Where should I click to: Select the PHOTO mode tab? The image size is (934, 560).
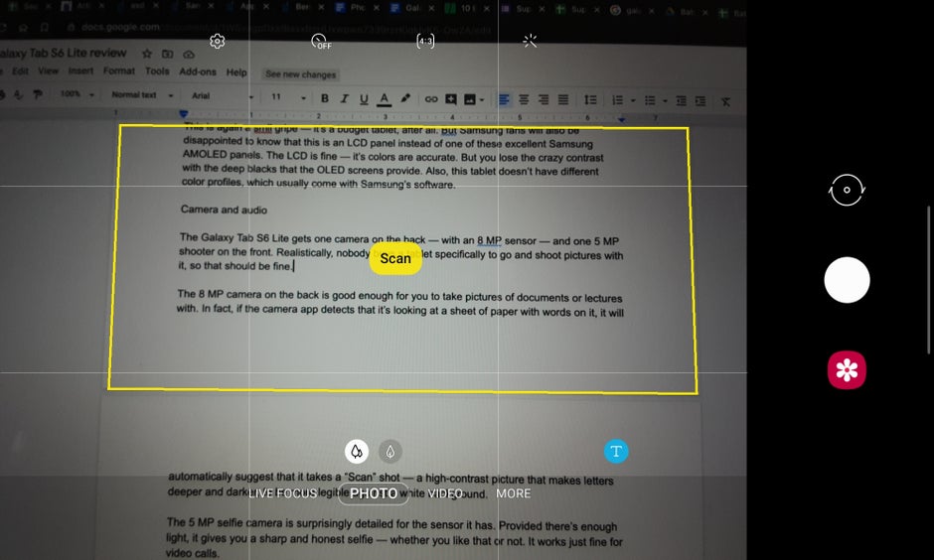[x=374, y=493]
